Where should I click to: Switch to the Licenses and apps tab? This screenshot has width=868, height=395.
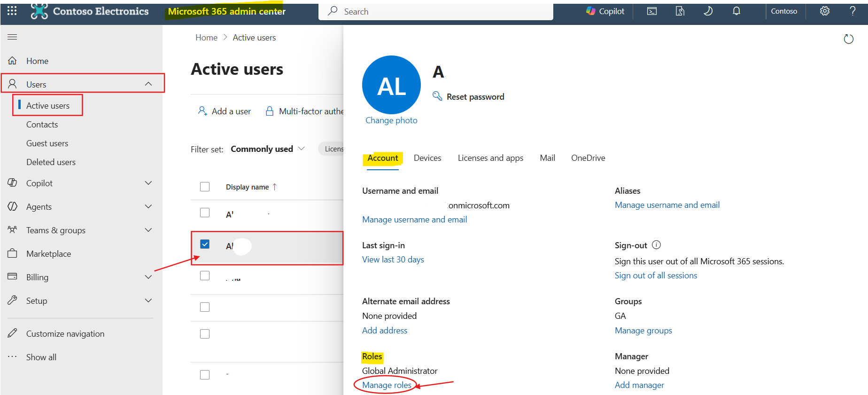490,158
